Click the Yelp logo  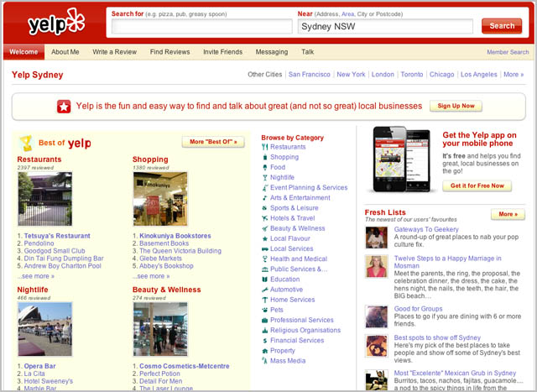tap(56, 22)
